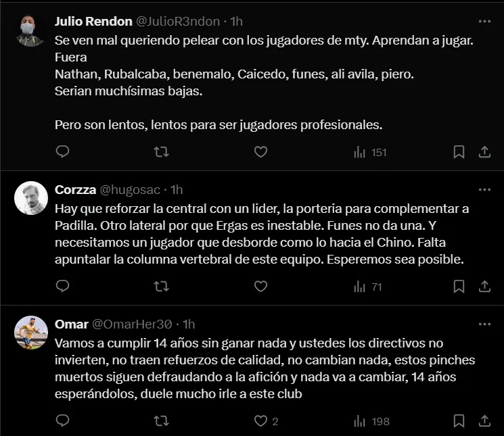
Task: View analytics showing 151 views
Action: coord(370,152)
